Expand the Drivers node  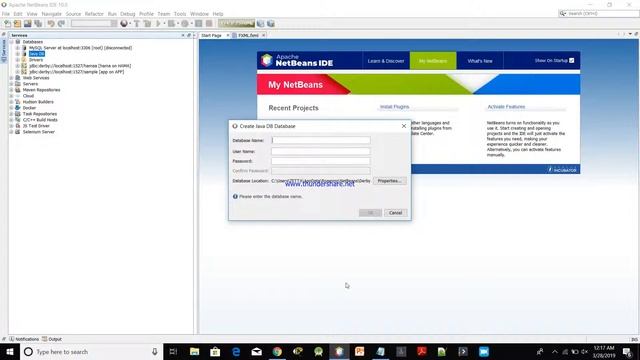[18, 60]
